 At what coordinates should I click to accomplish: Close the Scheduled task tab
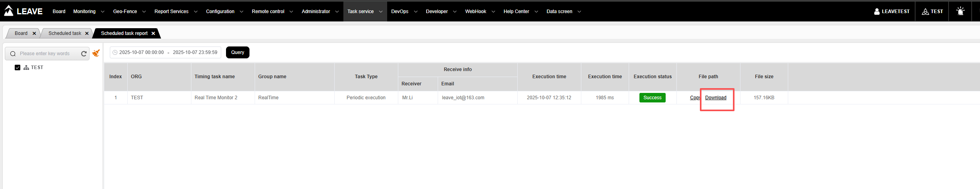pos(87,33)
